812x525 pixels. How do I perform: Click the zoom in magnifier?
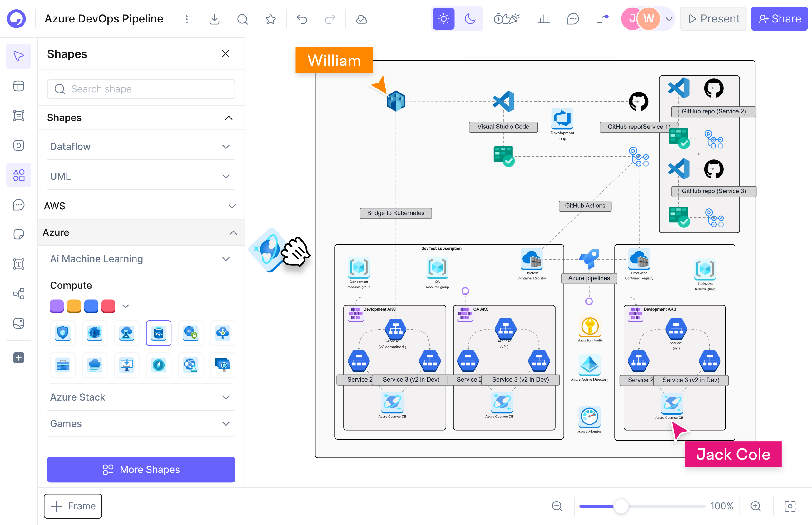click(755, 506)
